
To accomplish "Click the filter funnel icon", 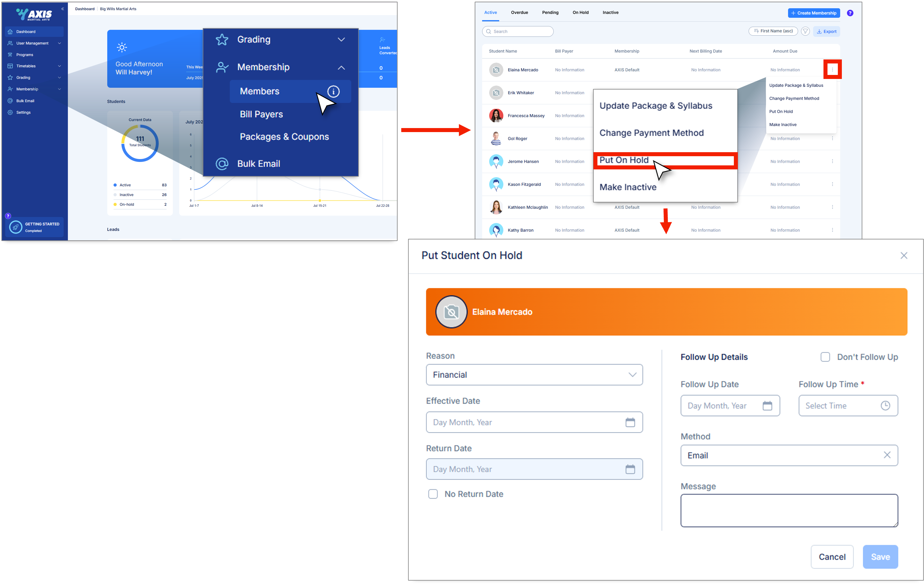I will tap(805, 32).
